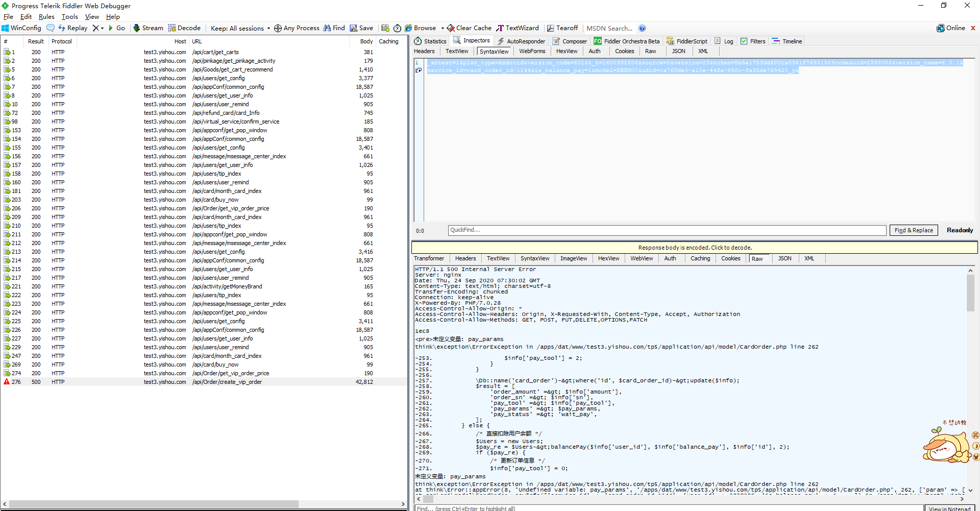This screenshot has height=511, width=980.
Task: Open the Tools menu
Action: click(x=70, y=17)
